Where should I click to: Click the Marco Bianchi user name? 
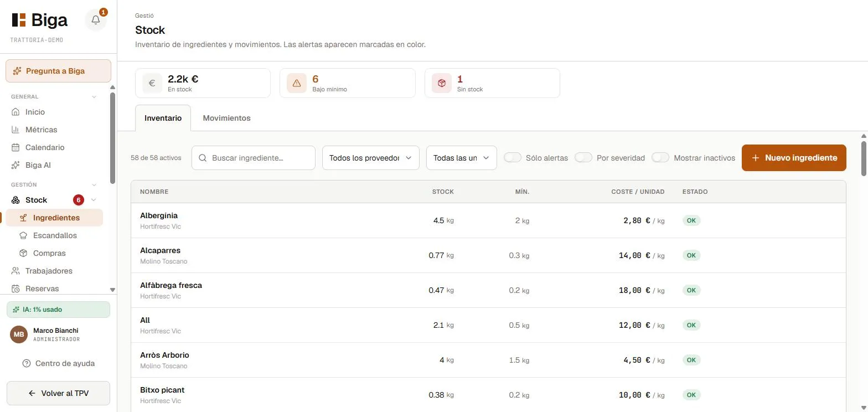pos(56,330)
